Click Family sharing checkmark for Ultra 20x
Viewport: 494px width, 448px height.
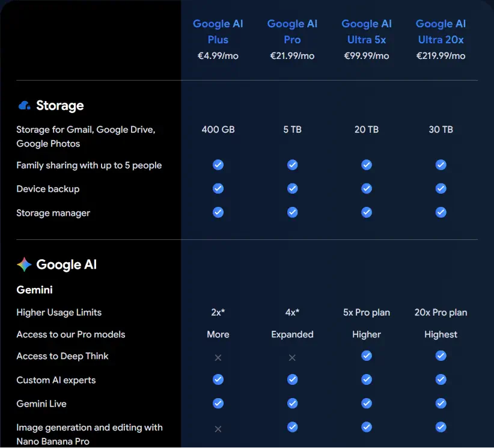point(441,165)
